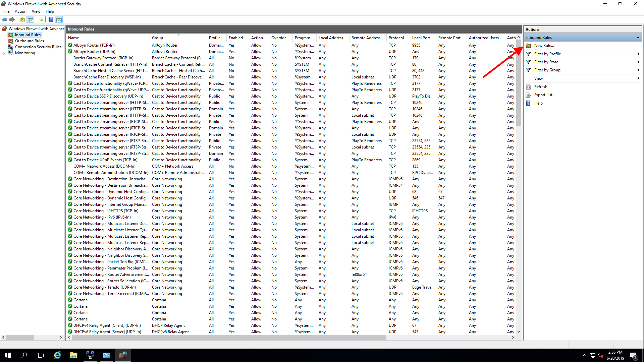Image resolution: width=644 pixels, height=362 pixels.
Task: Click the console tree horizontal scrollbar thumb
Action: [20, 338]
